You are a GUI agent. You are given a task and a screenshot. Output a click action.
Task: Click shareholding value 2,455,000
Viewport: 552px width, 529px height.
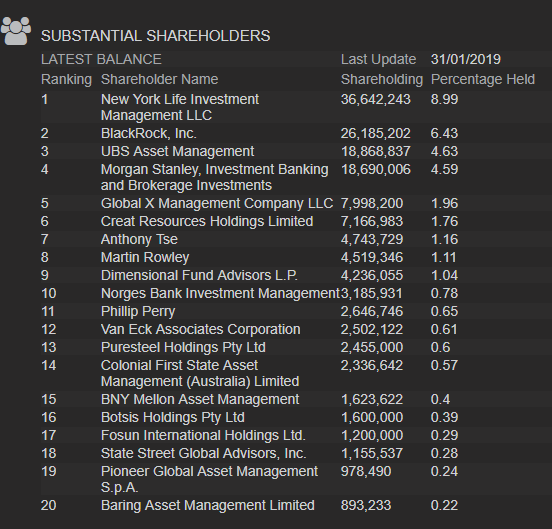coord(372,348)
